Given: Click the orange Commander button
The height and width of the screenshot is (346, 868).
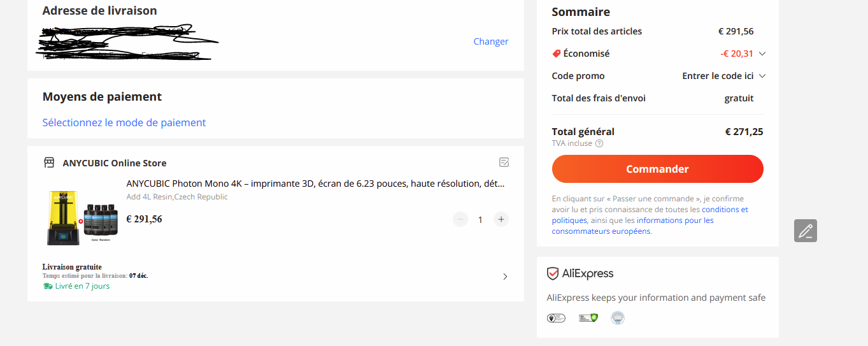Looking at the screenshot, I should pos(658,169).
